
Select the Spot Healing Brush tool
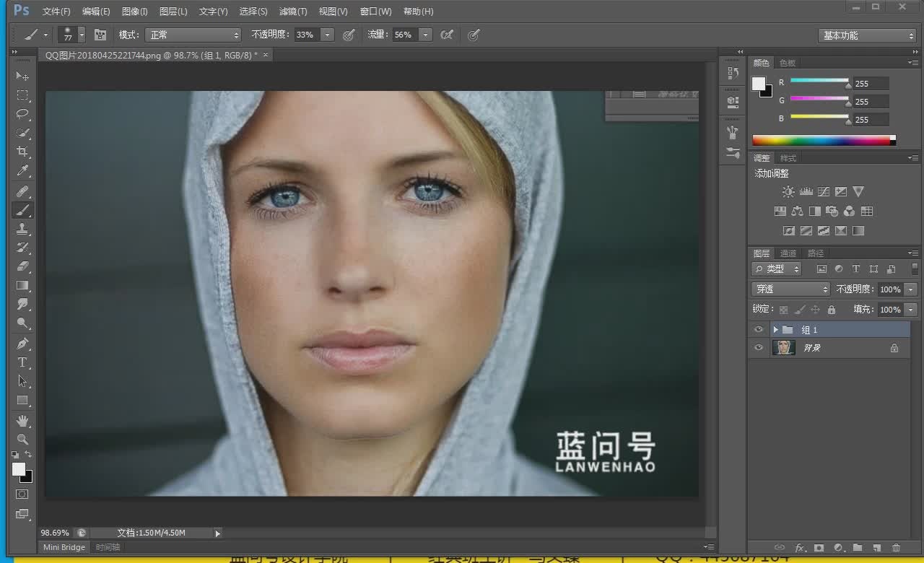tap(22, 192)
